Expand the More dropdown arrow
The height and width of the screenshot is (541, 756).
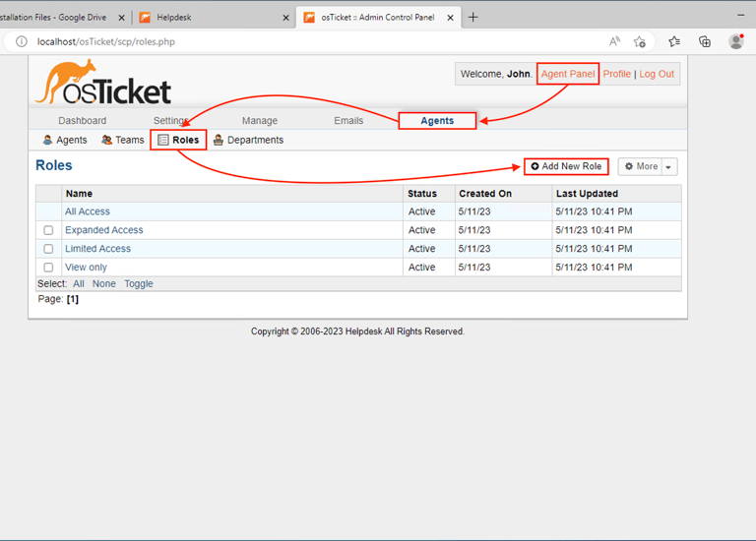coord(669,166)
